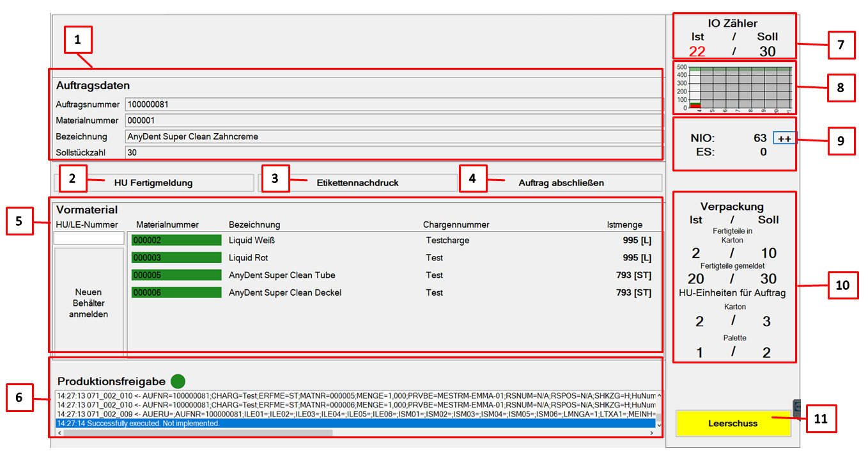
Task: Click the yellow Leerschuss button
Action: coord(733,424)
